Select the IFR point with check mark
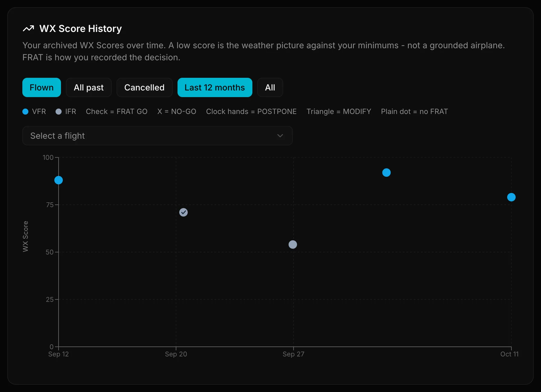 tap(184, 212)
